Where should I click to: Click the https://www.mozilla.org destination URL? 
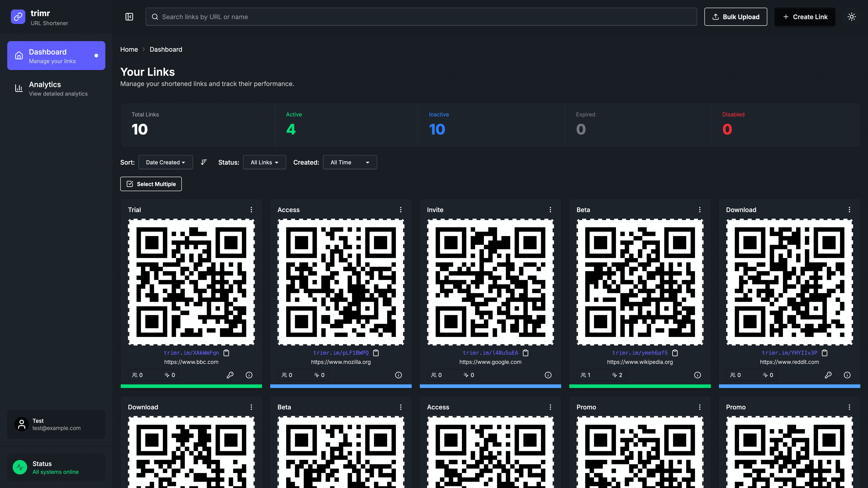coord(341,362)
